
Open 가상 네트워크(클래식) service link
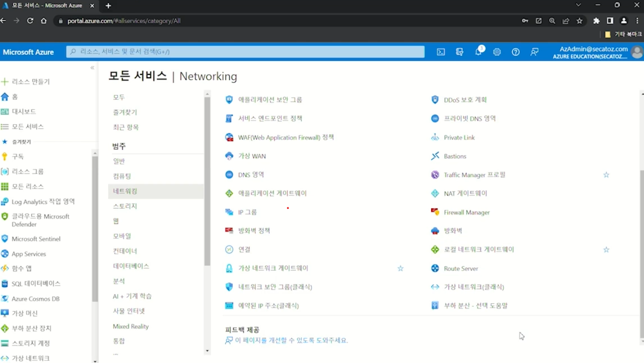point(474,287)
